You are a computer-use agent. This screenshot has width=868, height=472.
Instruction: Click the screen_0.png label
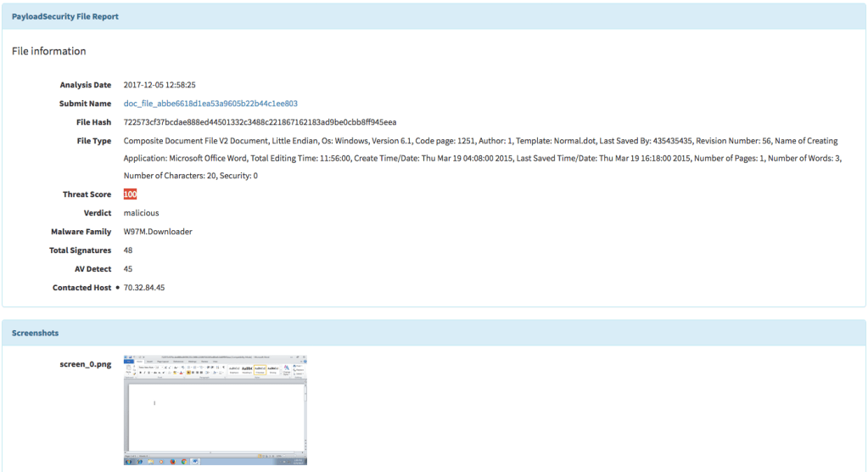87,364
